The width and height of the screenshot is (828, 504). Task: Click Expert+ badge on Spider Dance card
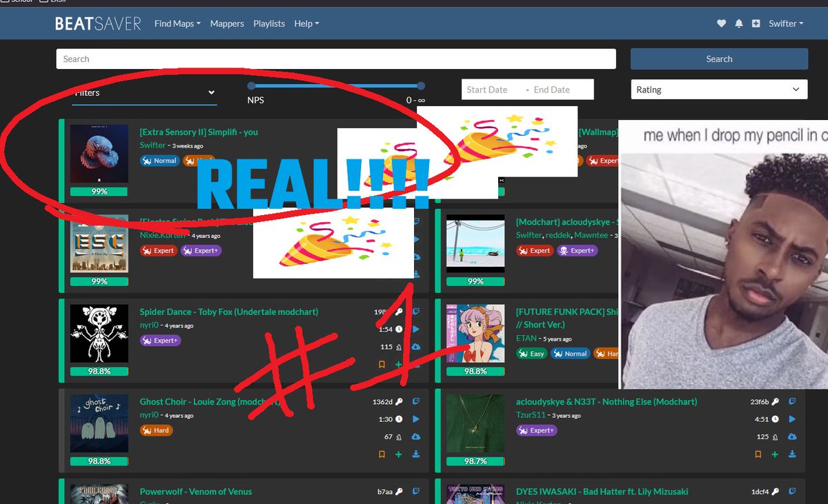click(x=160, y=340)
